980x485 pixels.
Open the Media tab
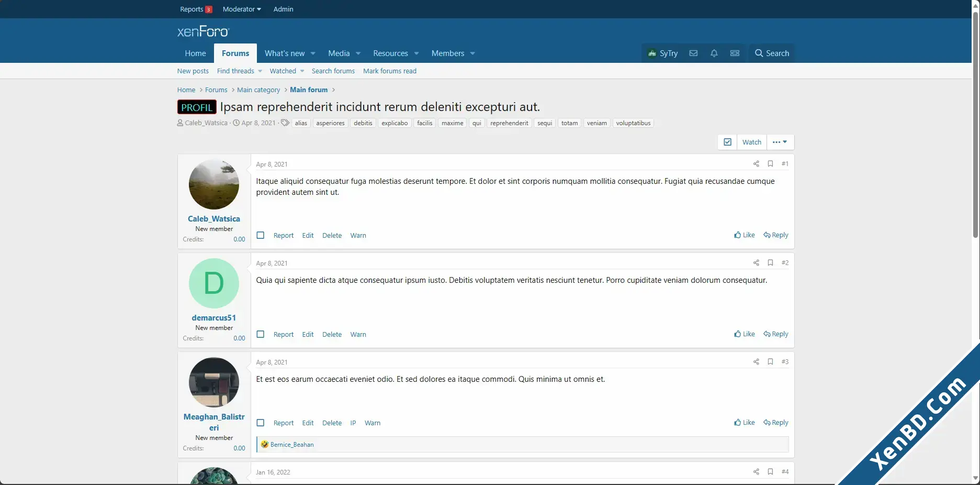coord(339,53)
